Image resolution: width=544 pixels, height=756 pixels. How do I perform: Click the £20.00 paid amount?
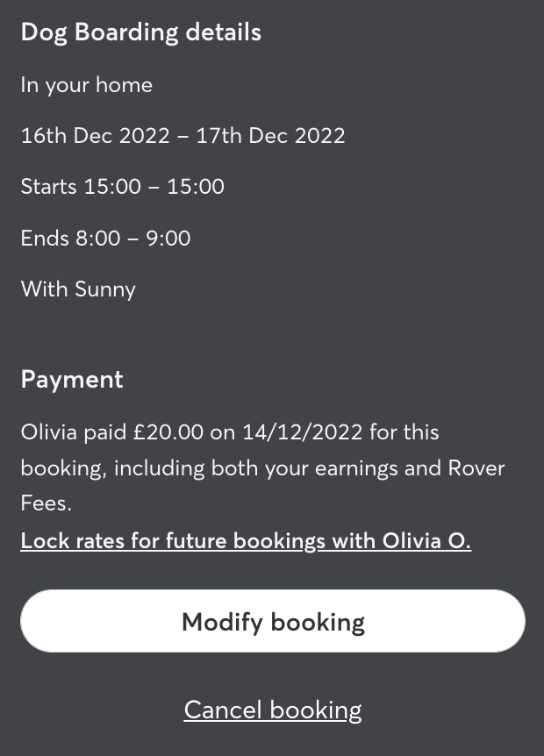168,432
